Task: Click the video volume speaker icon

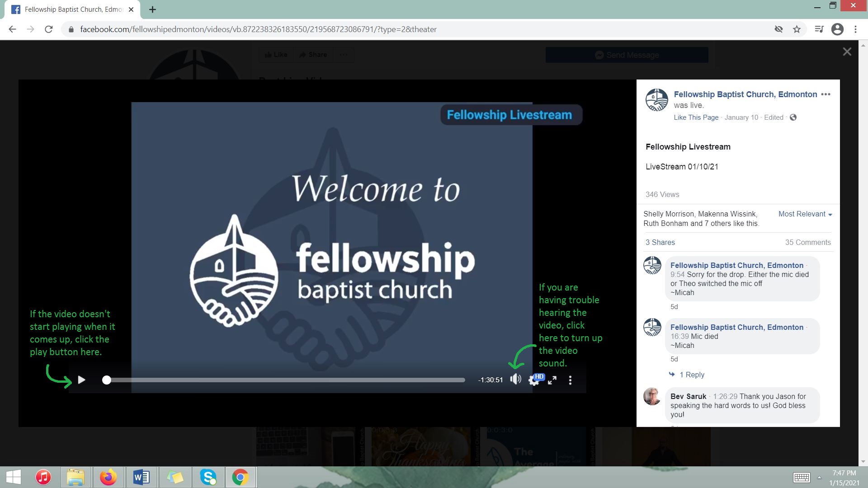Action: tap(515, 380)
